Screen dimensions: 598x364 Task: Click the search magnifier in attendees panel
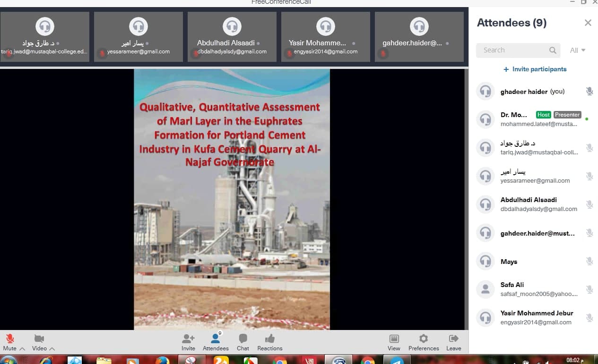pyautogui.click(x=553, y=51)
